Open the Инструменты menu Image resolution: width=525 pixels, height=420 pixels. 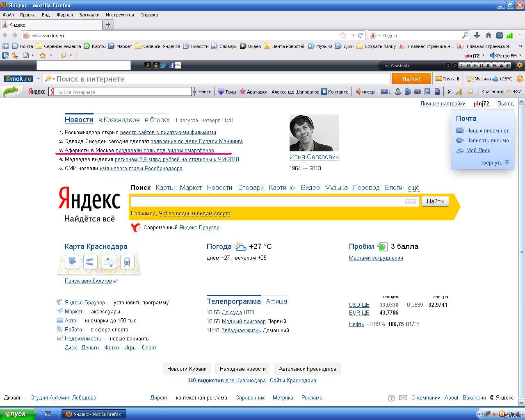click(120, 15)
